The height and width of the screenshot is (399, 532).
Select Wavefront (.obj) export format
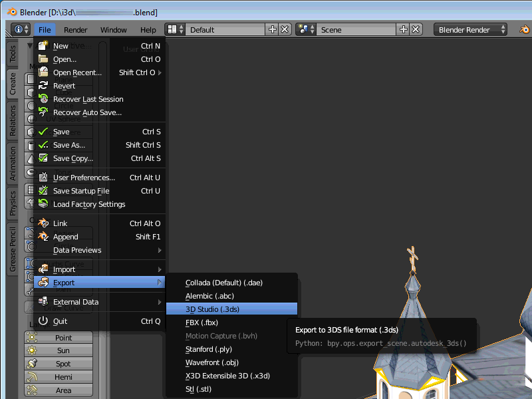tap(211, 362)
